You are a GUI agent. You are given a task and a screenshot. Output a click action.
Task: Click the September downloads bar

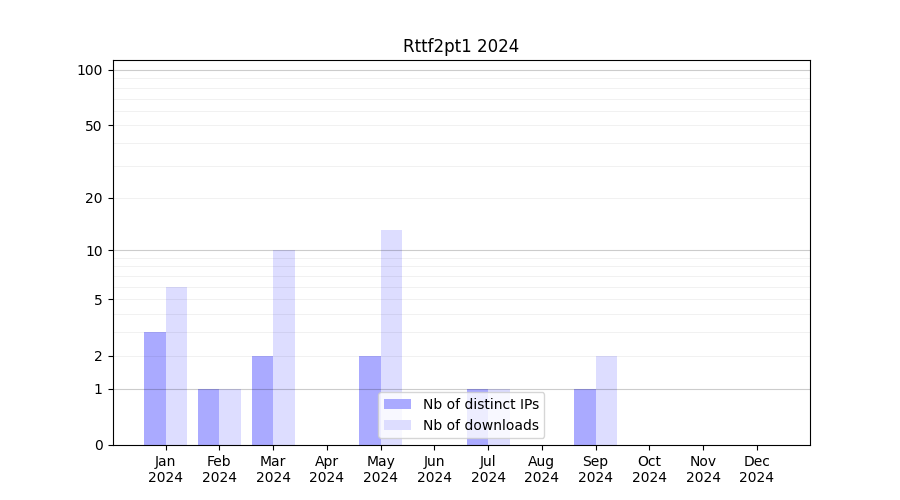tap(606, 400)
